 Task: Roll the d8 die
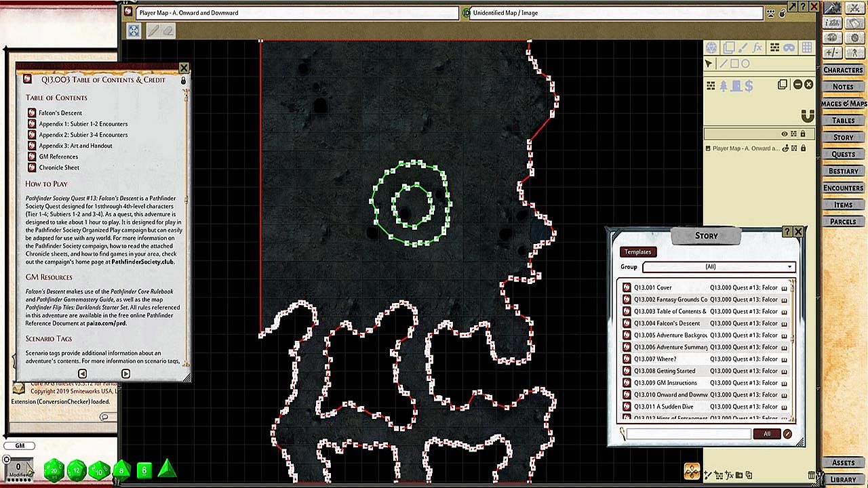pyautogui.click(x=121, y=469)
